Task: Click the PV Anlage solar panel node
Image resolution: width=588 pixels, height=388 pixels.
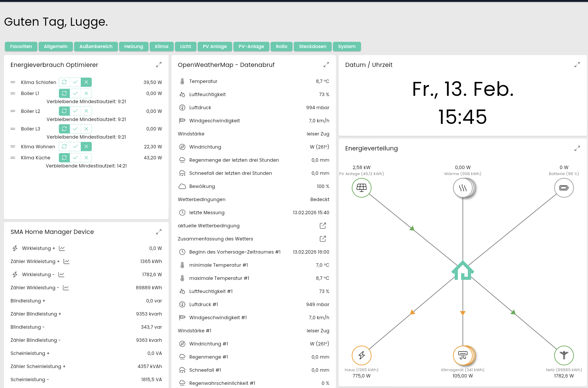Action: click(x=361, y=188)
